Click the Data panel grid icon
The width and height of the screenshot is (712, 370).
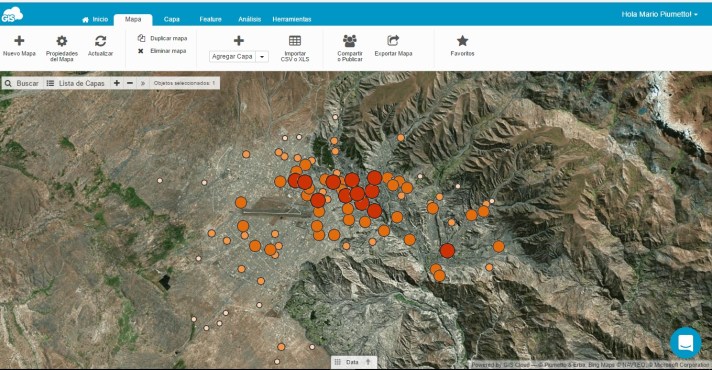point(338,362)
